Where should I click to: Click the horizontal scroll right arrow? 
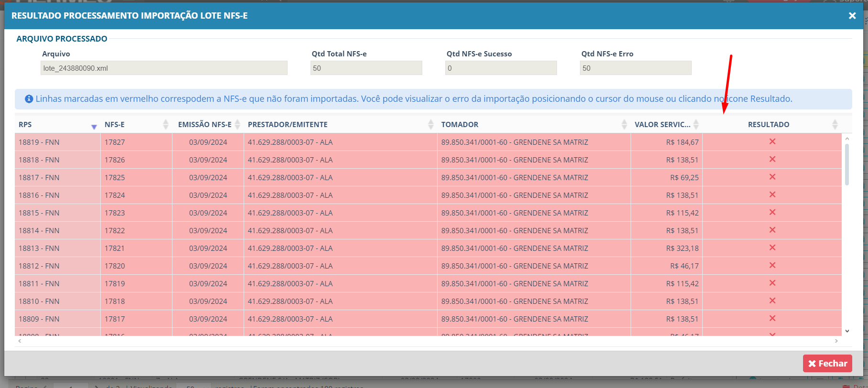point(836,341)
